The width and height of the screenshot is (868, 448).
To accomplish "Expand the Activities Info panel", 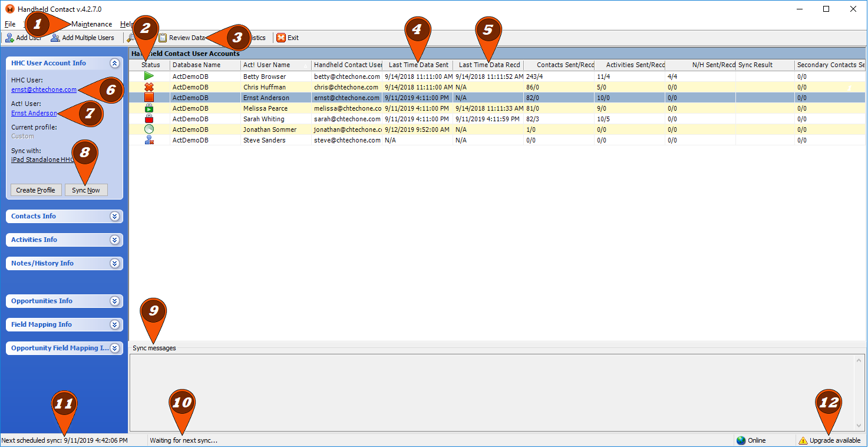I will [114, 240].
